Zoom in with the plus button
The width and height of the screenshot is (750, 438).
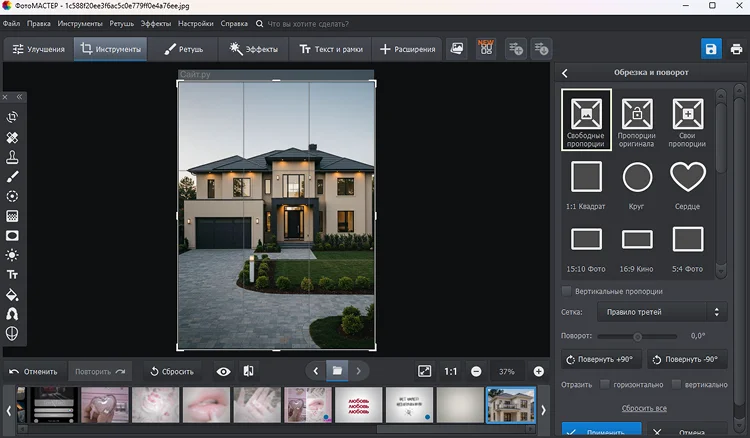539,372
